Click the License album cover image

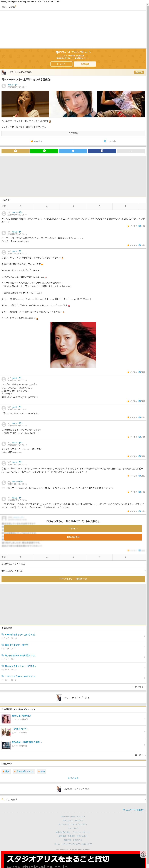pyautogui.click(x=73, y=345)
